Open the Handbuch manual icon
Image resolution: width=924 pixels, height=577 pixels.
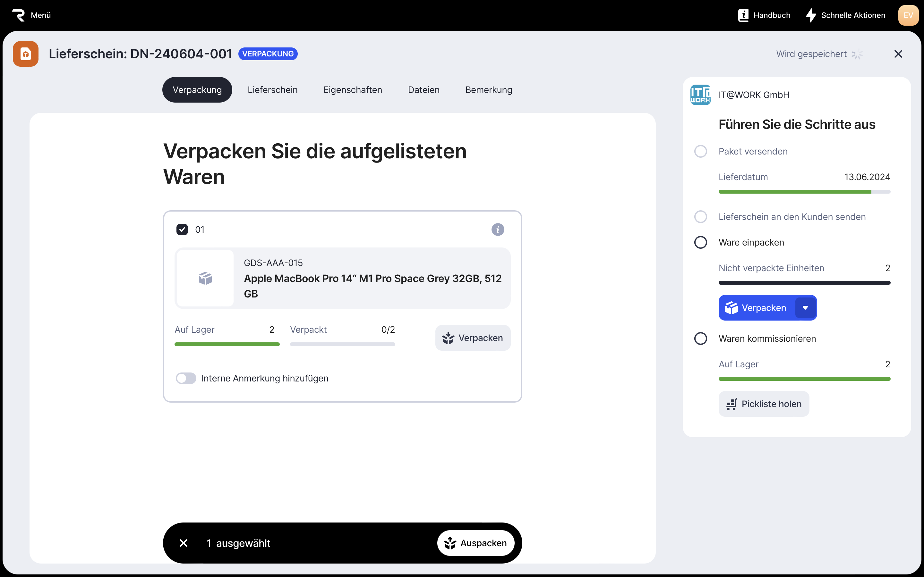pos(743,15)
